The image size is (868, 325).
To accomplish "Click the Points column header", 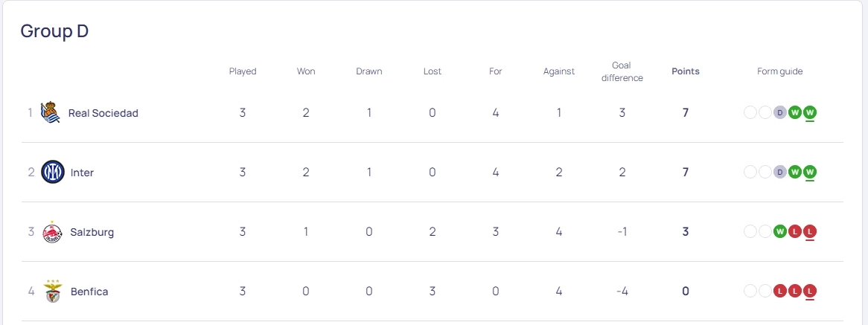I will point(686,71).
